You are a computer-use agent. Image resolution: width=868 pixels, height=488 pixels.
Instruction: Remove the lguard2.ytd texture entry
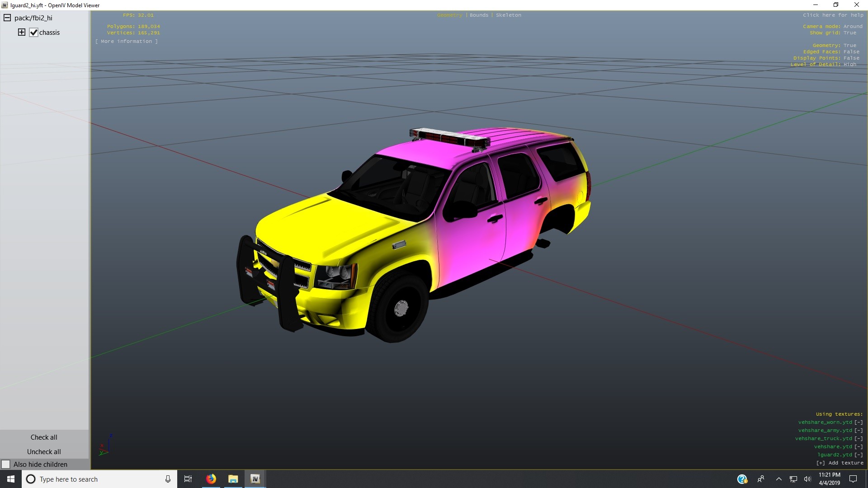tap(859, 455)
